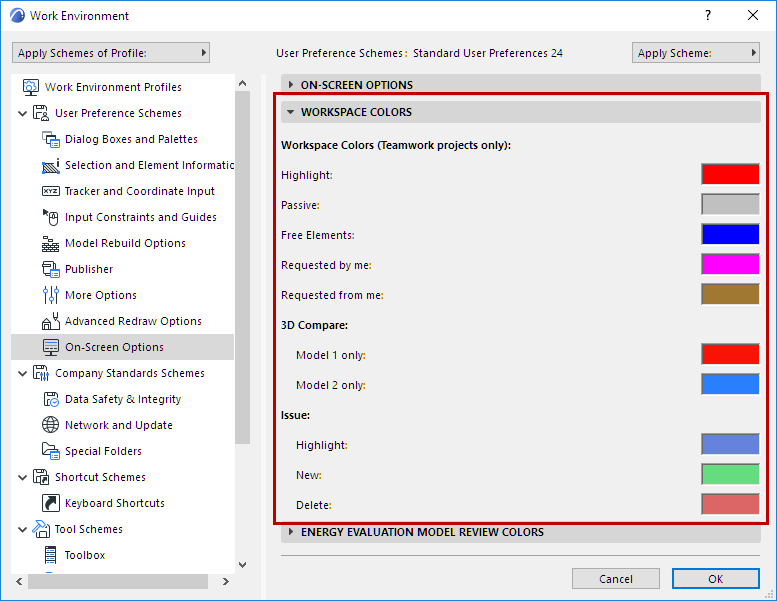Click the On-Screen Options monitor icon

coord(51,347)
